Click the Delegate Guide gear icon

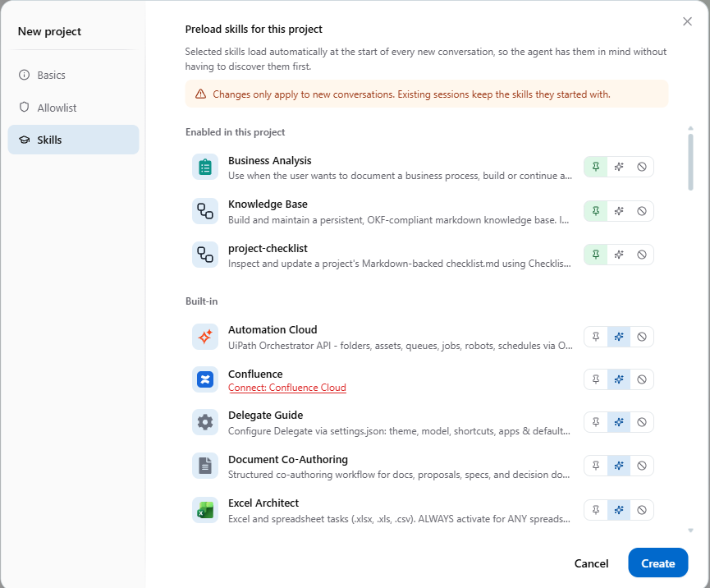pos(205,422)
